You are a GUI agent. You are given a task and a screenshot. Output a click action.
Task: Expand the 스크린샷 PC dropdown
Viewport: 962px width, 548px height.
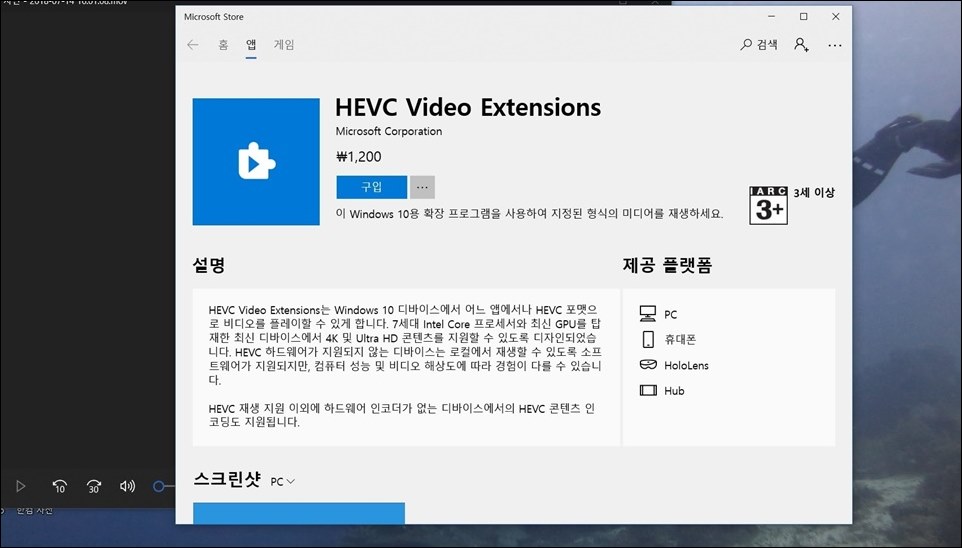[x=283, y=482]
